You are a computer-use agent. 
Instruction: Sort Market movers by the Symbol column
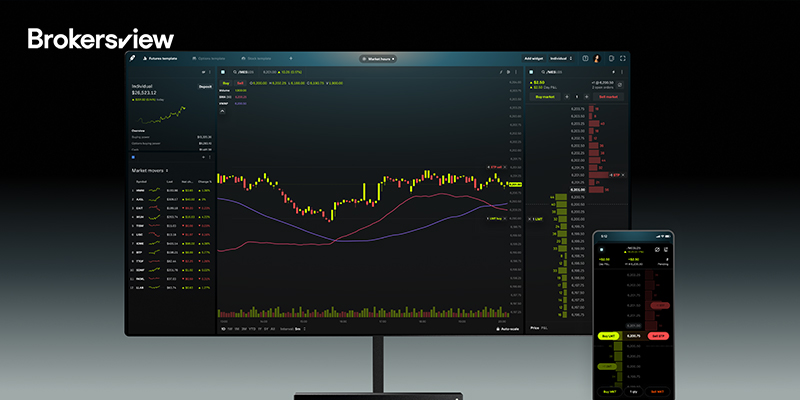(x=141, y=182)
